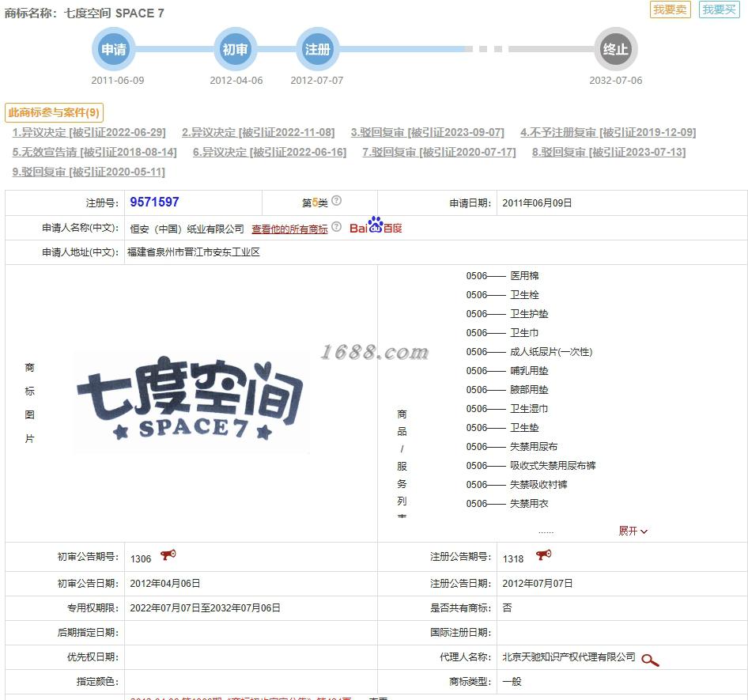
Task: Click exclusive right period 2022年07月07日至2032年07月06日
Action: pyautogui.click(x=205, y=608)
